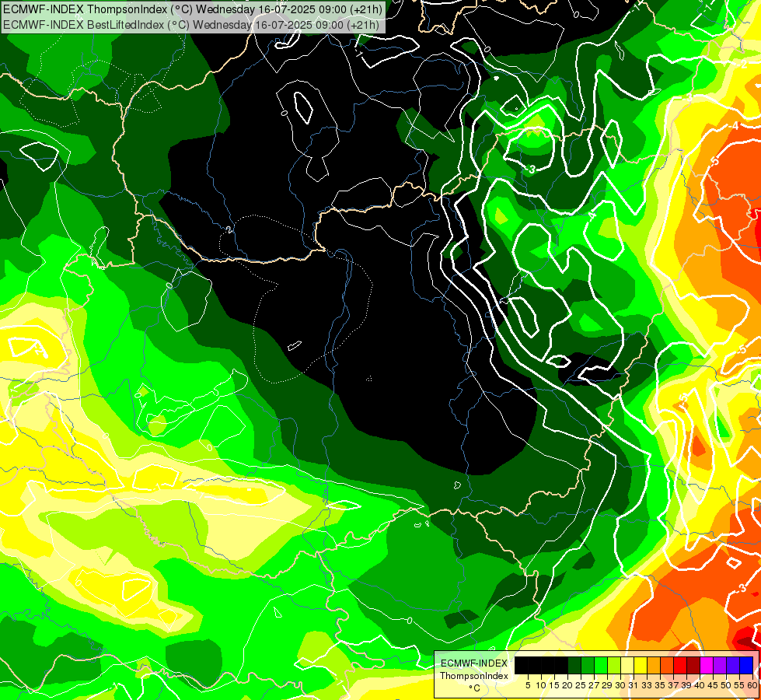
Task: Pick the dark red 39–40 legend swatch
Action: 694,666
